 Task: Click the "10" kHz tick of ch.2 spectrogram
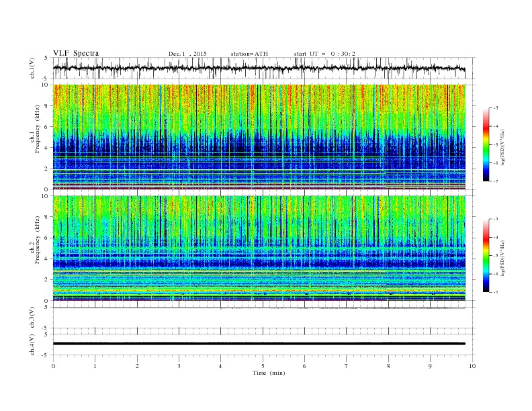pyautogui.click(x=46, y=196)
